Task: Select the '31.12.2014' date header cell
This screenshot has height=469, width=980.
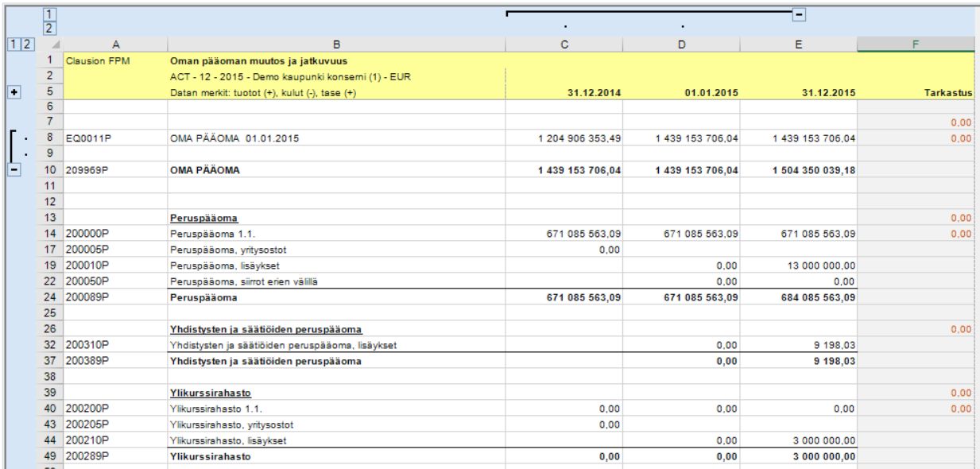Action: [x=564, y=92]
